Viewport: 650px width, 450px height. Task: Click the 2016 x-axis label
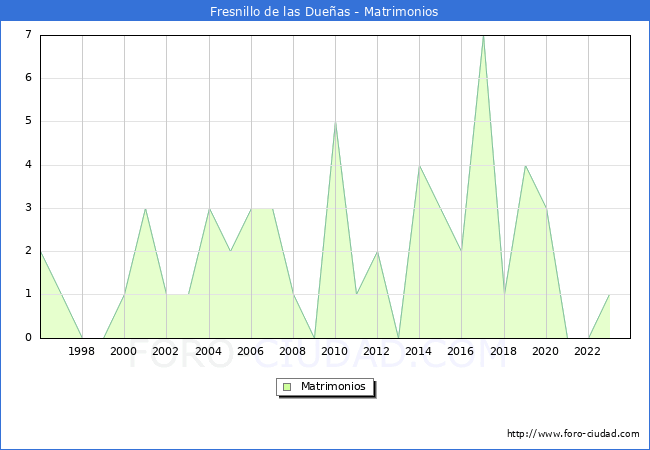[x=461, y=351]
